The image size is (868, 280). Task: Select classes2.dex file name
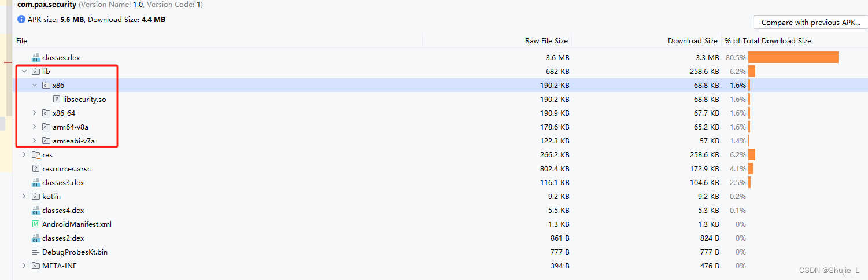pos(63,238)
